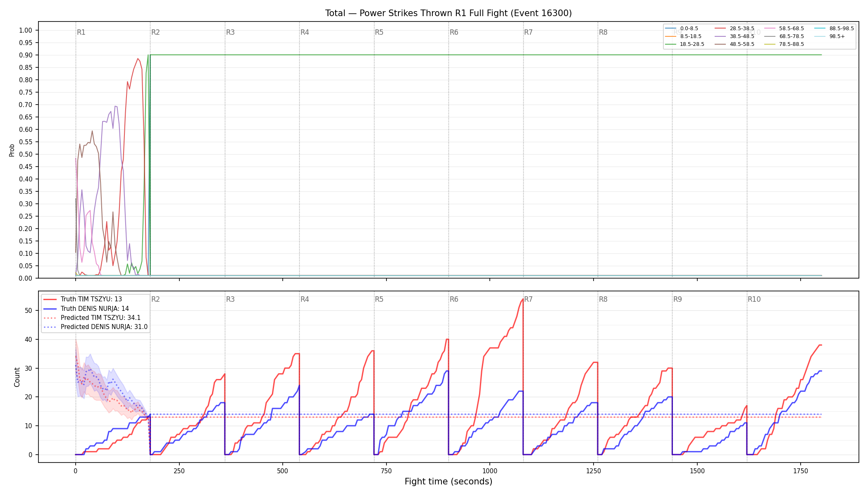The image size is (868, 496).
Task: Click the 30 tick on Count axis
Action: (x=29, y=368)
